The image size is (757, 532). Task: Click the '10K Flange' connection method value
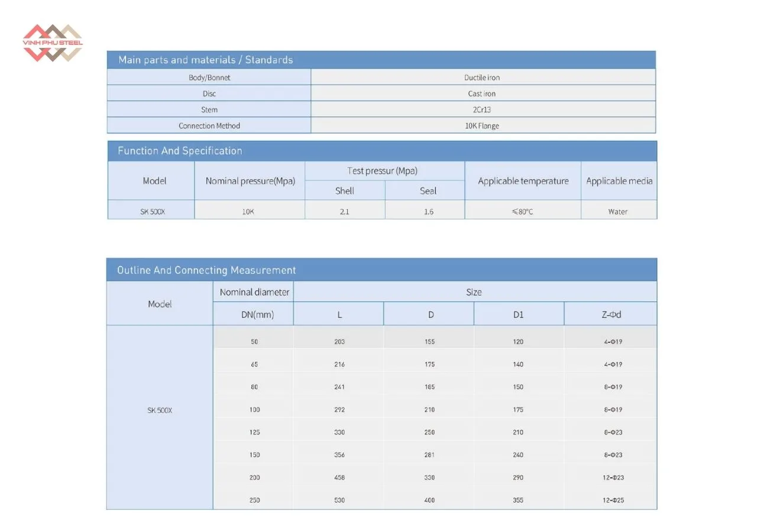[x=482, y=126]
